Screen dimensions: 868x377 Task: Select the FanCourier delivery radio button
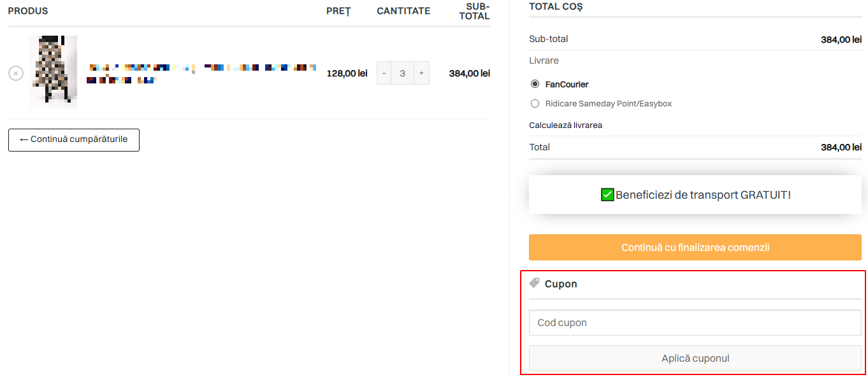[535, 84]
